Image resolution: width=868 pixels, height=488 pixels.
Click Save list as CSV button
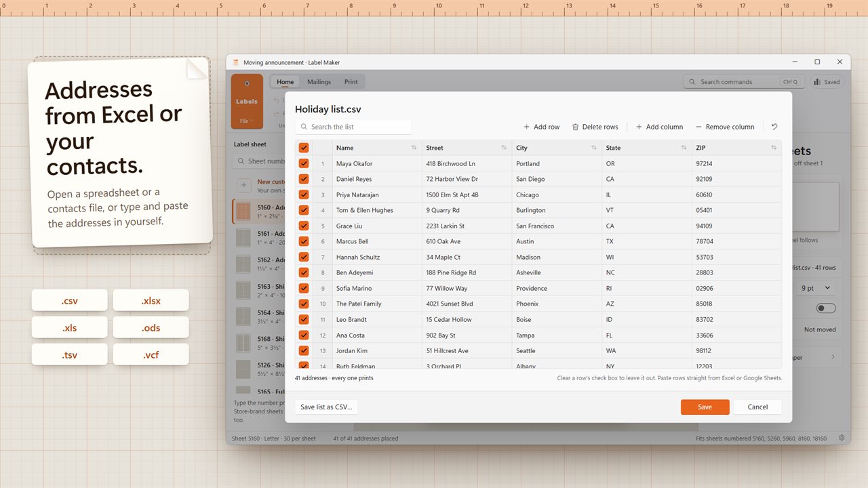point(326,407)
